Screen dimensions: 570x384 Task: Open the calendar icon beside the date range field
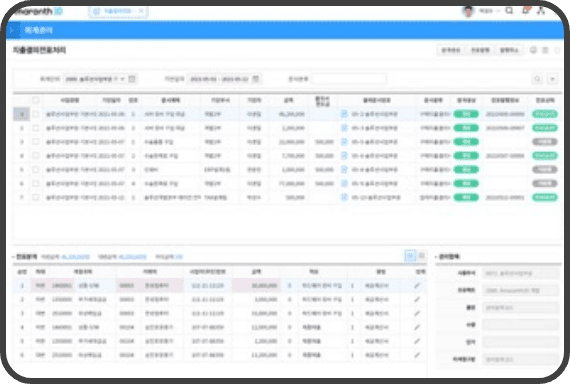point(256,79)
